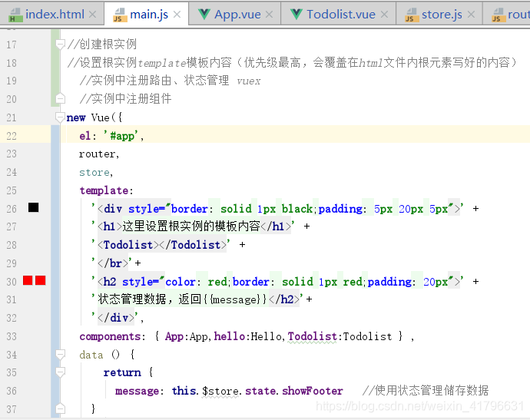This screenshot has width=530, height=420.
Task: Click the Vue icon on Todolist.vue tab
Action: (296, 14)
